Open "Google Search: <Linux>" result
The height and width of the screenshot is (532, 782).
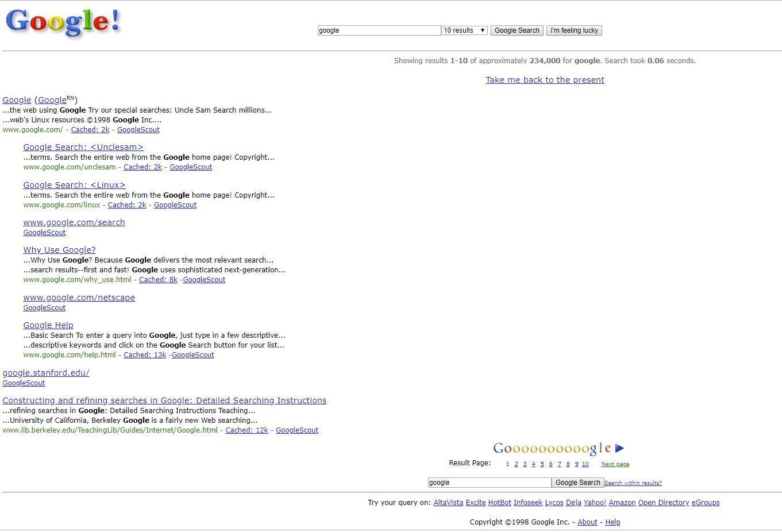[74, 185]
